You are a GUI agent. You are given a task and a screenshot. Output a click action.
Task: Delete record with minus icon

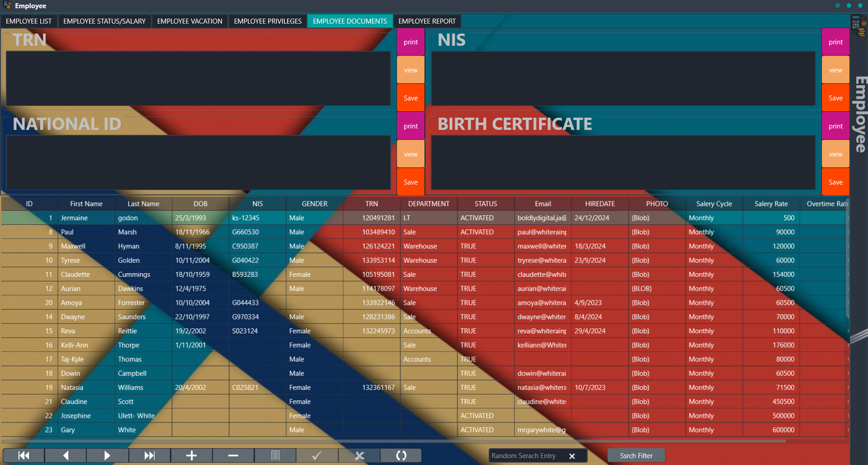point(233,456)
